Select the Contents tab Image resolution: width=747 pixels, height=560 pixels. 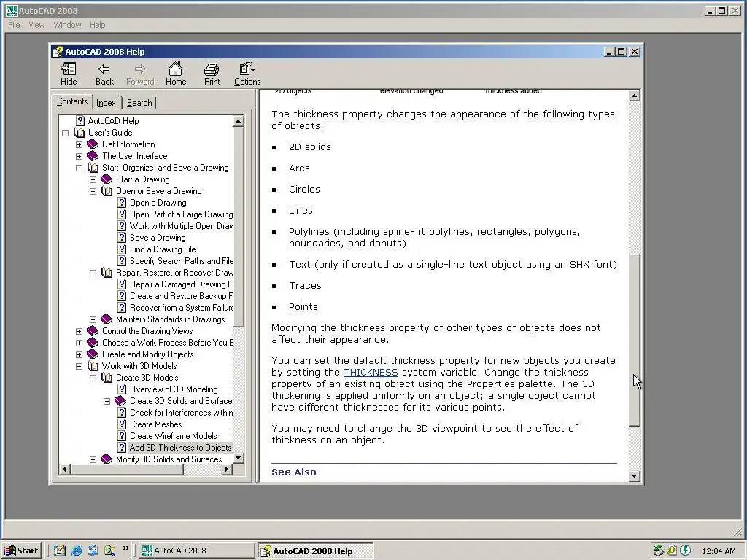pyautogui.click(x=72, y=101)
